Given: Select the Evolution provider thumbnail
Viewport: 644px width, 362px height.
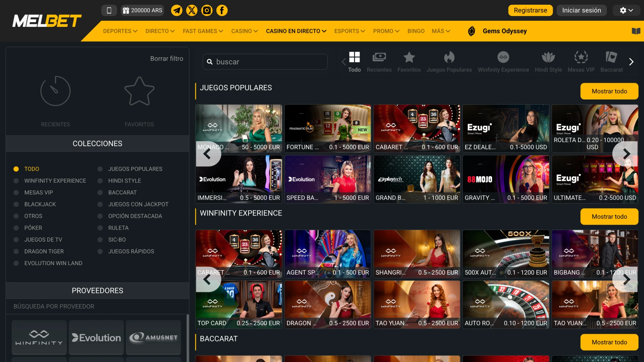Looking at the screenshot, I should (96, 337).
